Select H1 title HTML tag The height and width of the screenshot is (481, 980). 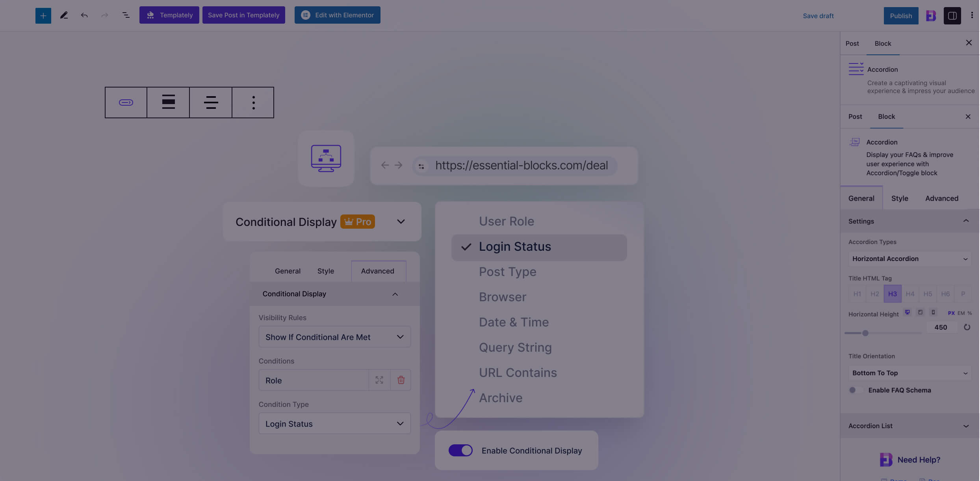coord(857,294)
